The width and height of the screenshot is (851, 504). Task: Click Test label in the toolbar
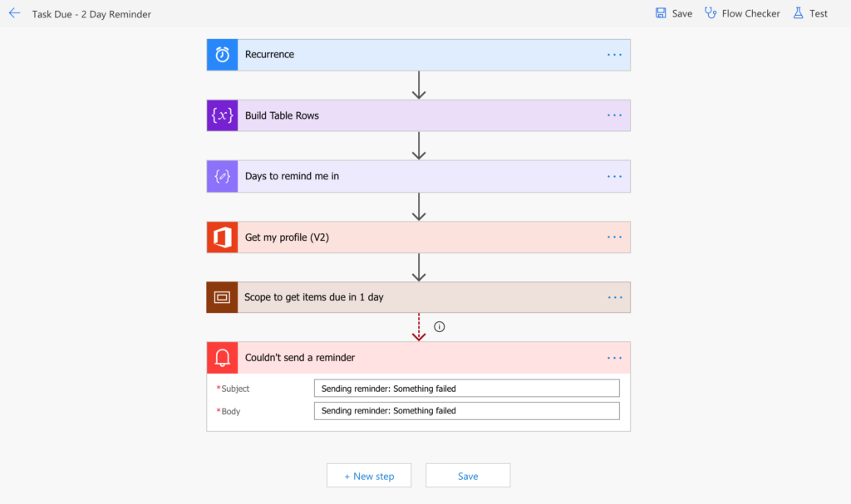pyautogui.click(x=819, y=13)
